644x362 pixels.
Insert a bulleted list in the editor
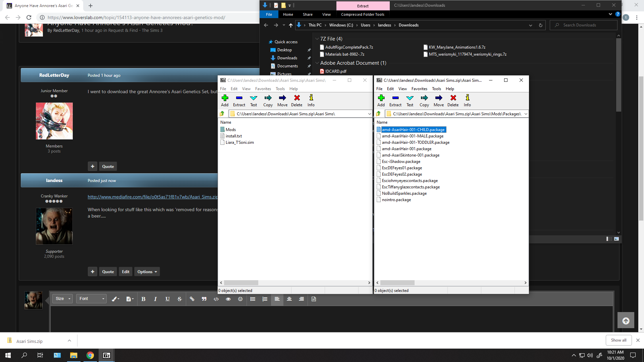coord(253,299)
